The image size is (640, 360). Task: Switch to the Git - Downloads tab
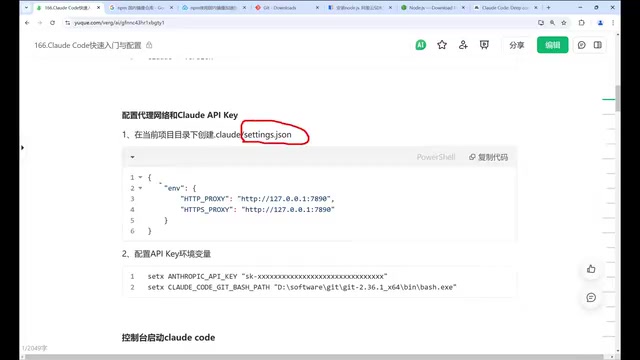286,8
